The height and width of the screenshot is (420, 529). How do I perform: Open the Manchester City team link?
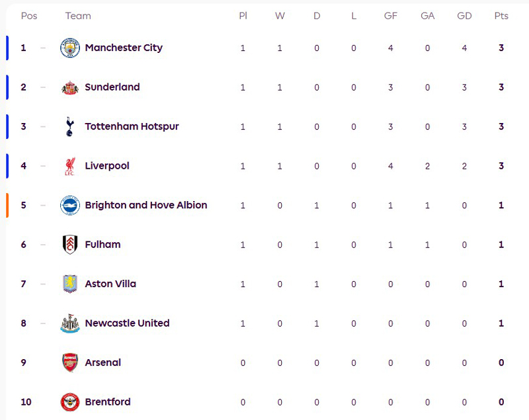click(124, 48)
